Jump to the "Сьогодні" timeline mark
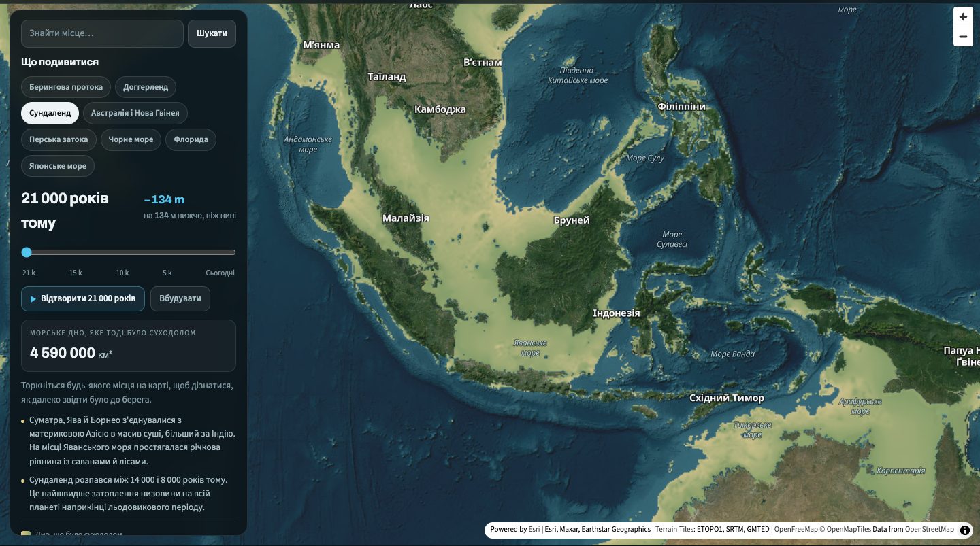Screen dimensions: 980x546 pyautogui.click(x=220, y=273)
